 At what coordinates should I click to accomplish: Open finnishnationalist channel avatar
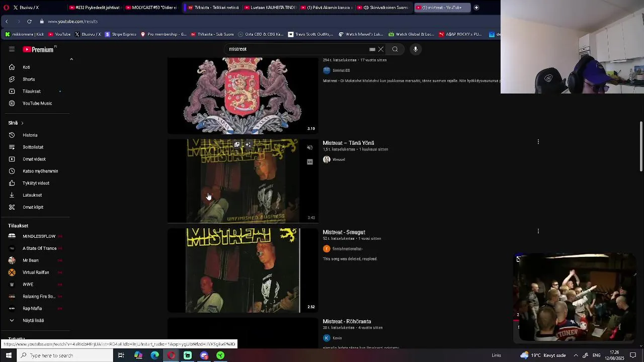(327, 249)
